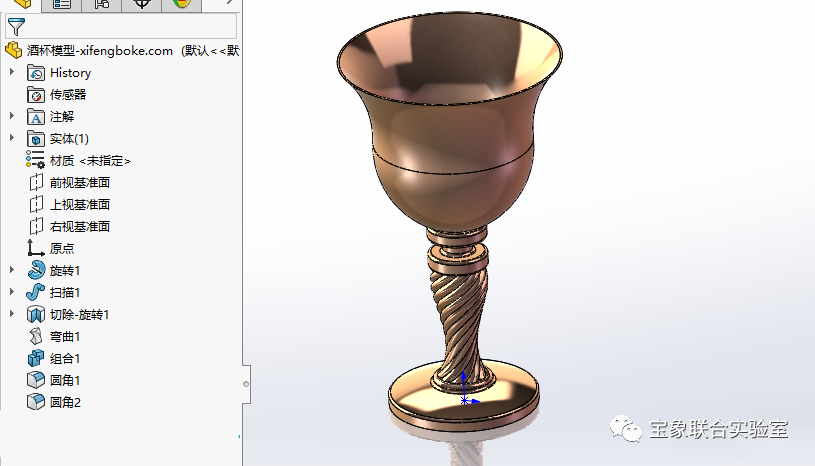The width and height of the screenshot is (815, 466).
Task: Click the 旋转1 revolve feature icon
Action: [35, 270]
